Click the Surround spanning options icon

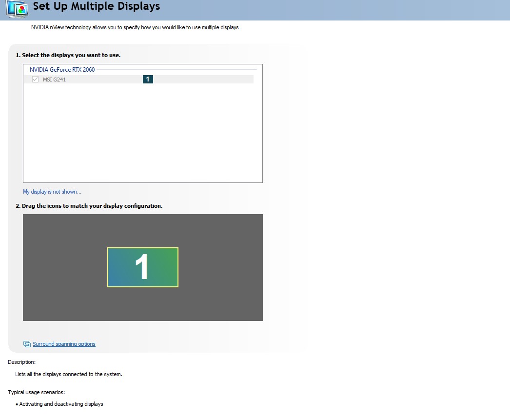click(x=27, y=344)
